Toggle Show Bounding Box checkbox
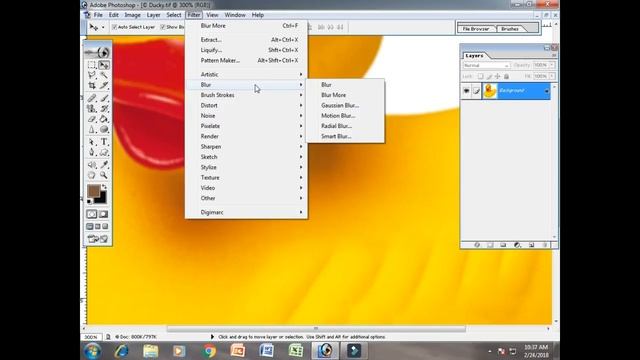This screenshot has width=640, height=360. (163, 27)
